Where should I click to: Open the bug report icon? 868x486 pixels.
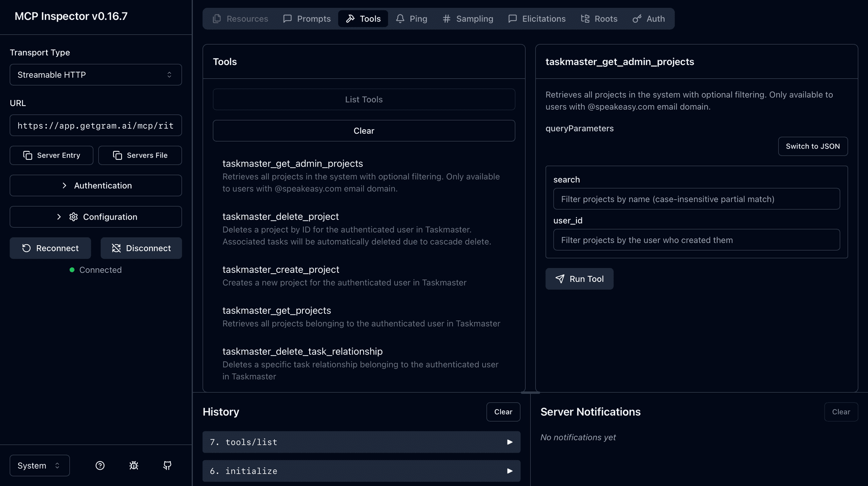point(133,465)
